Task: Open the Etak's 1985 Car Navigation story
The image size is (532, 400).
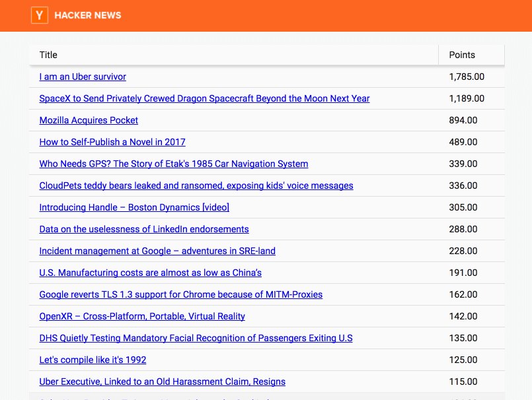Action: click(x=174, y=164)
